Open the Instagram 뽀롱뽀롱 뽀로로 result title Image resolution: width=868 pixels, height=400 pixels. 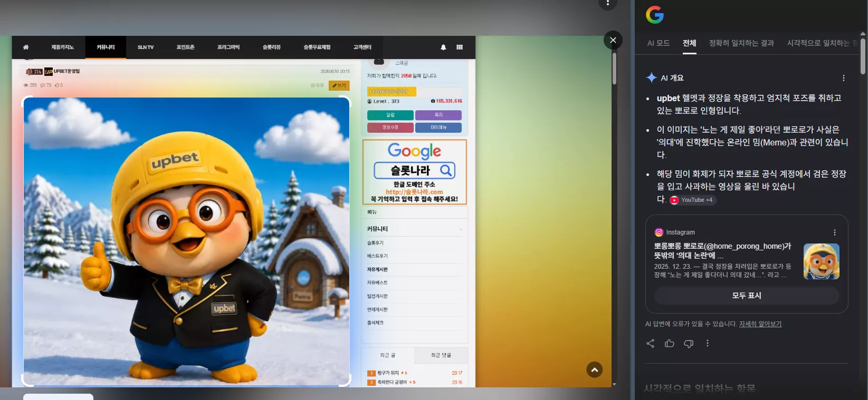723,251
